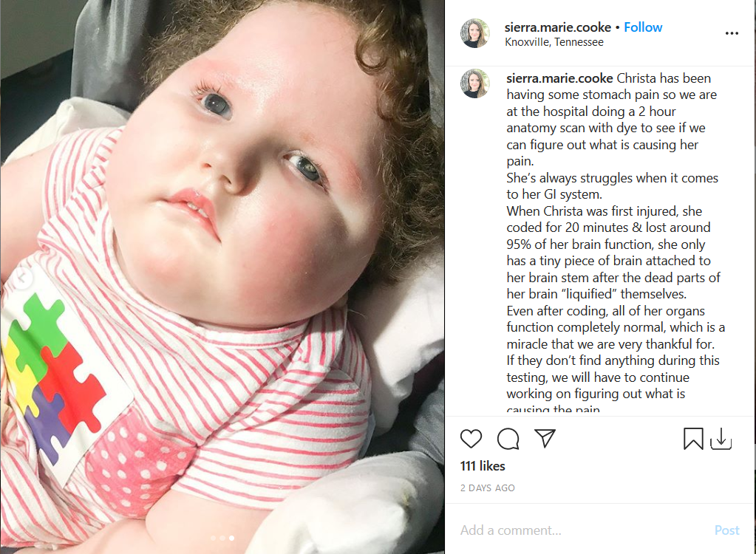Open comments via speech bubble icon
756x554 pixels.
click(508, 439)
